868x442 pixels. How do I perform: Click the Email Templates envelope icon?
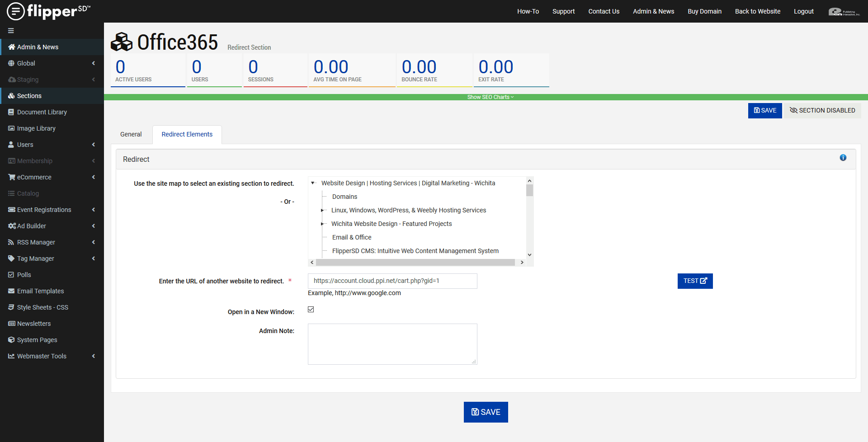coord(11,291)
